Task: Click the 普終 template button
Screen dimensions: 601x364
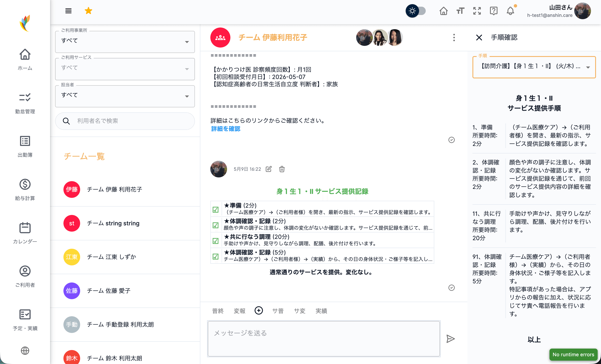Action: 218,311
